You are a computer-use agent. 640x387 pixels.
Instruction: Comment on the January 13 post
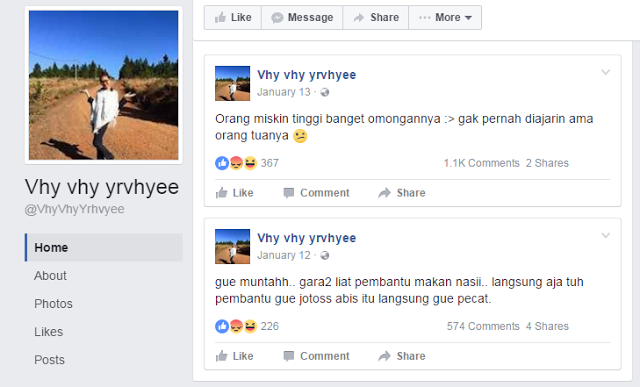[x=316, y=193]
